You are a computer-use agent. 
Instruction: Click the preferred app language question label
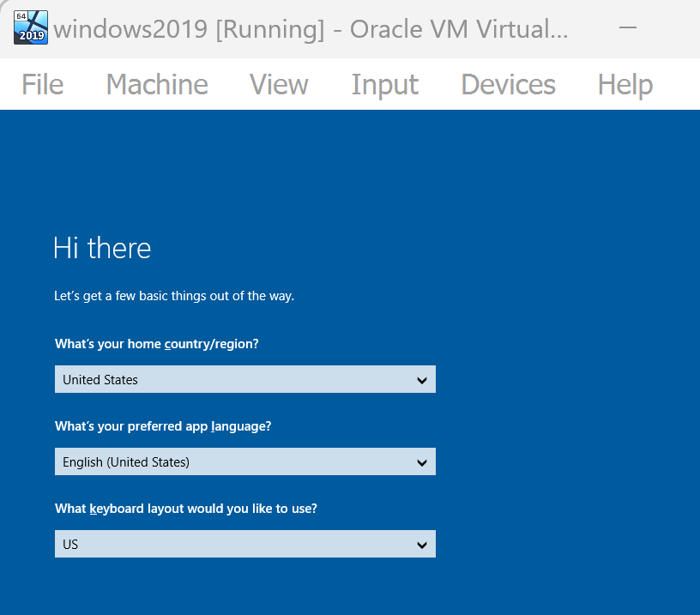[163, 426]
